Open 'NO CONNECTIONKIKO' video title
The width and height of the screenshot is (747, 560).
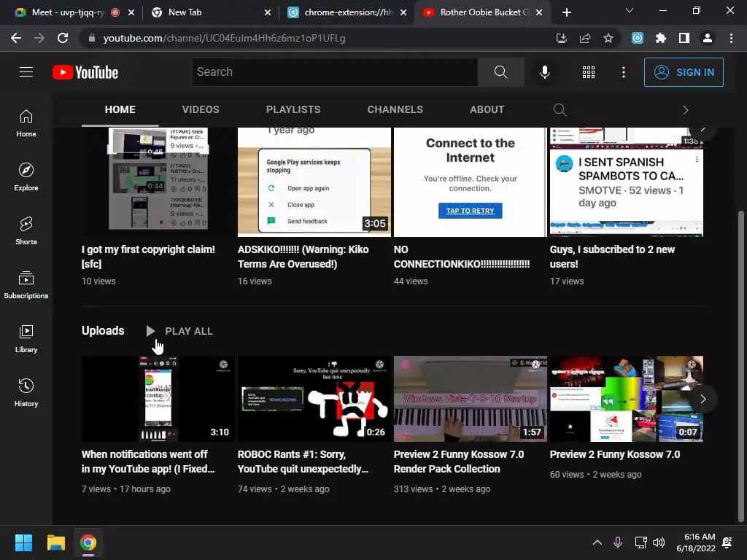(x=462, y=257)
